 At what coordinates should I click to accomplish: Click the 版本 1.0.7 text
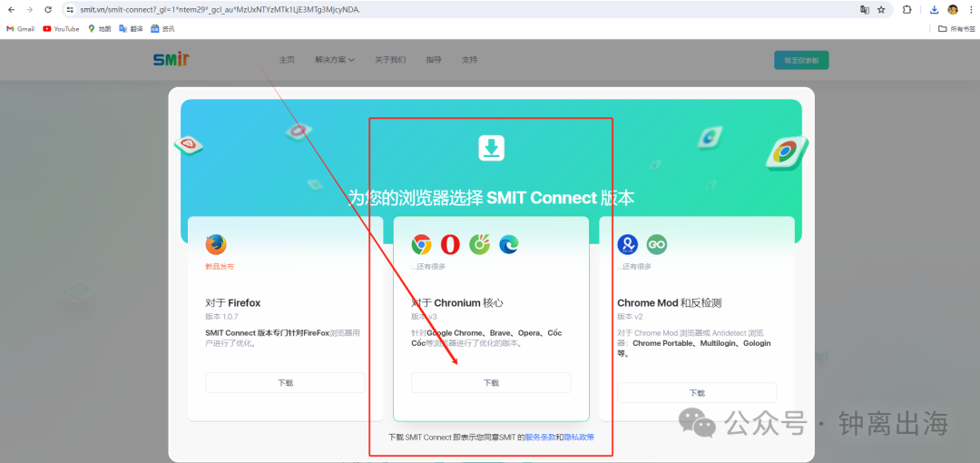pyautogui.click(x=222, y=317)
